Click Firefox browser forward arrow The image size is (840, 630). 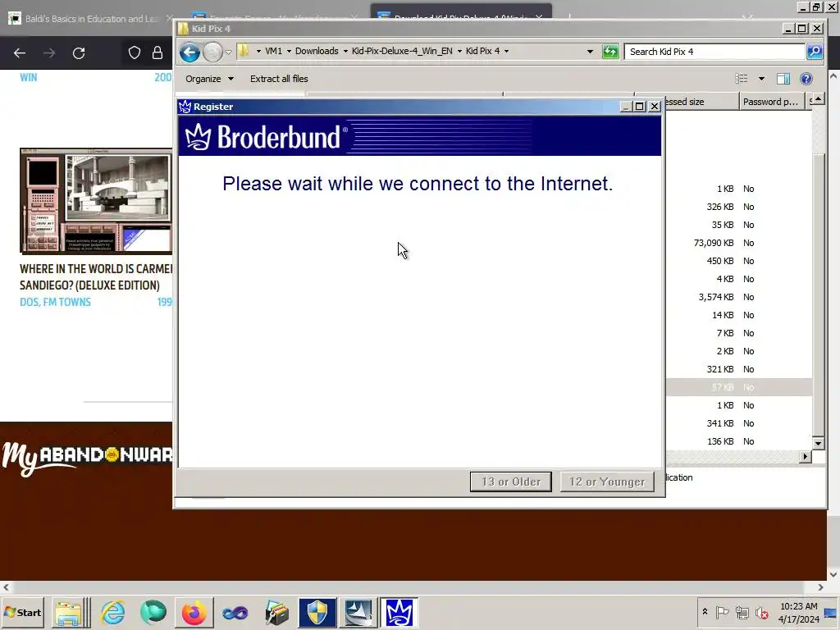[49, 53]
